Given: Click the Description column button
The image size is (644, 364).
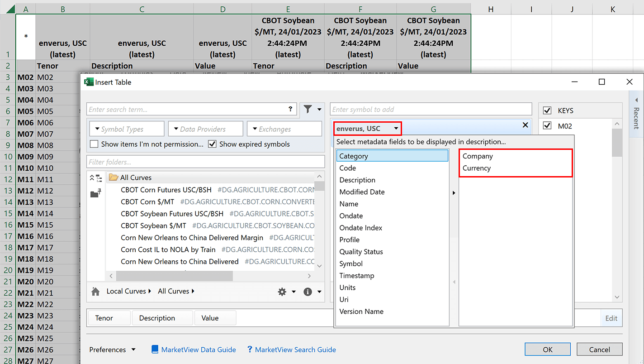Looking at the screenshot, I should point(162,318).
